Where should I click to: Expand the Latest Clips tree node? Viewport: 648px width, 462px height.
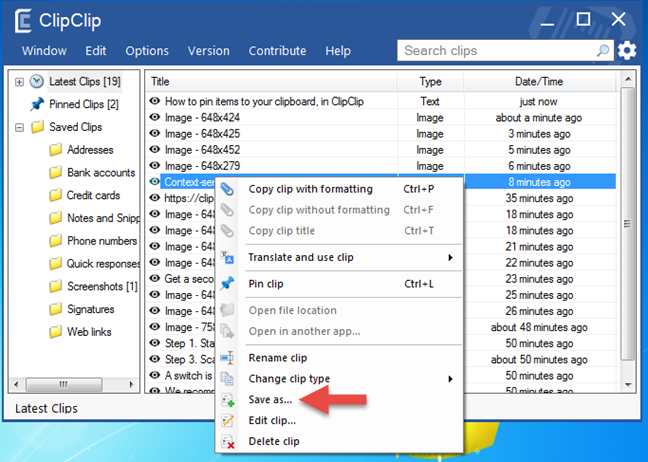[x=19, y=82]
